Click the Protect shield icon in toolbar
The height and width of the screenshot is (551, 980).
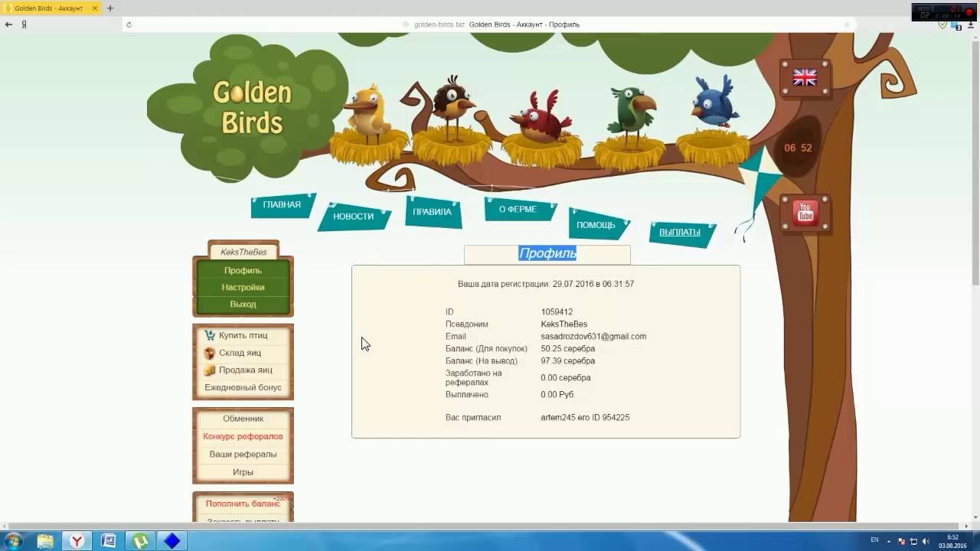coord(943,24)
